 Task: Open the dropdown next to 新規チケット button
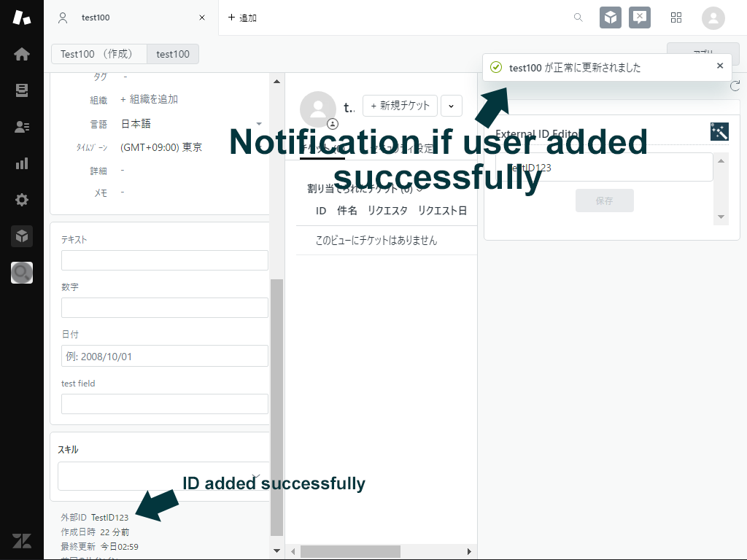(451, 105)
